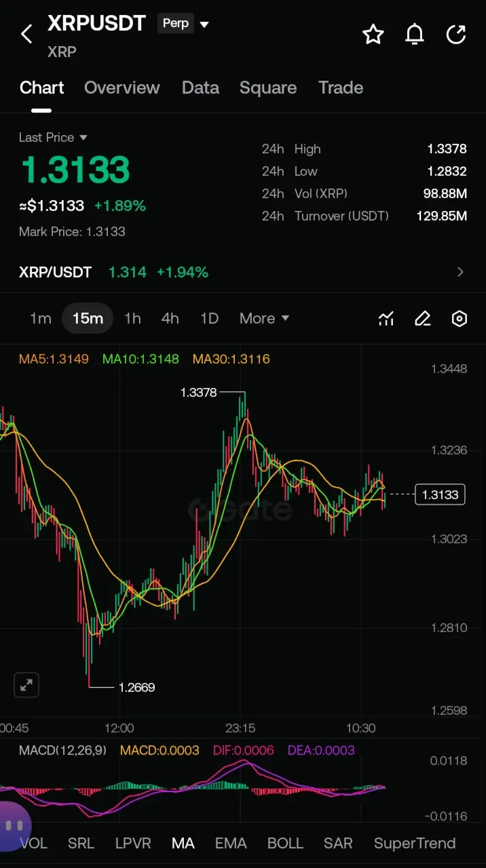Viewport: 486px width, 868px height.
Task: Enable the SRL indicator
Action: (x=81, y=844)
